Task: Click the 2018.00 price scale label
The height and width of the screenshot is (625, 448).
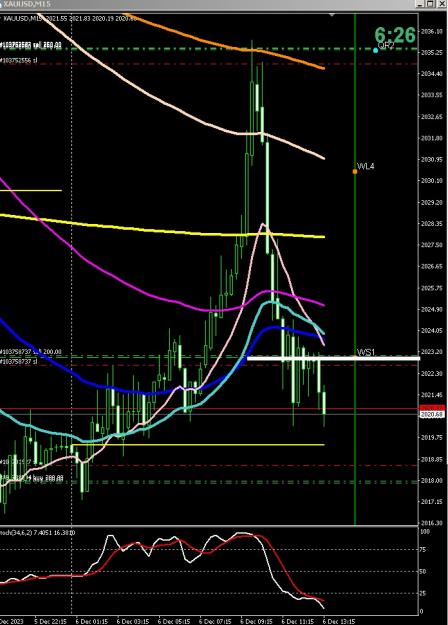Action: (432, 481)
